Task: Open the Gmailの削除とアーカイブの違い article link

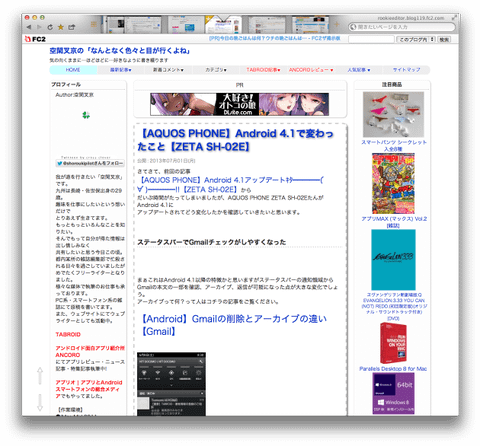Action: pos(234,325)
